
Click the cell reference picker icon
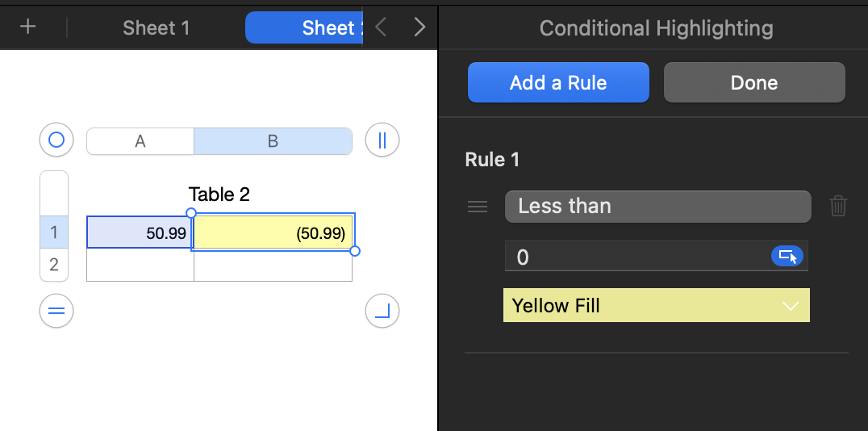[788, 257]
